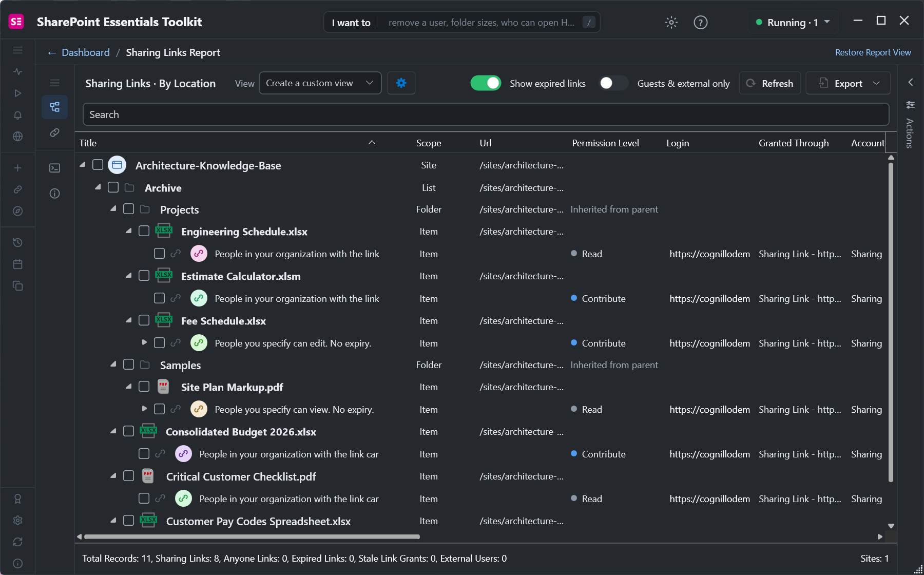Select the link view icon in report panel

click(x=54, y=132)
